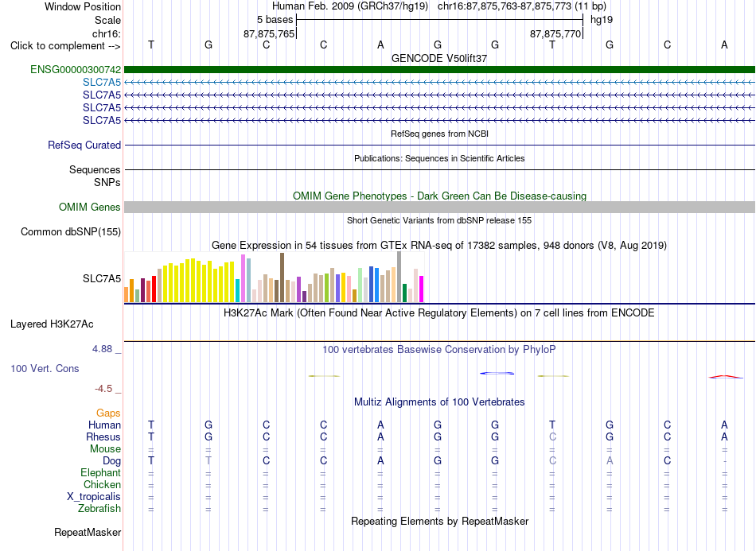Click the hg19 label beside scale bar
This screenshot has height=551, width=756.
tap(602, 20)
